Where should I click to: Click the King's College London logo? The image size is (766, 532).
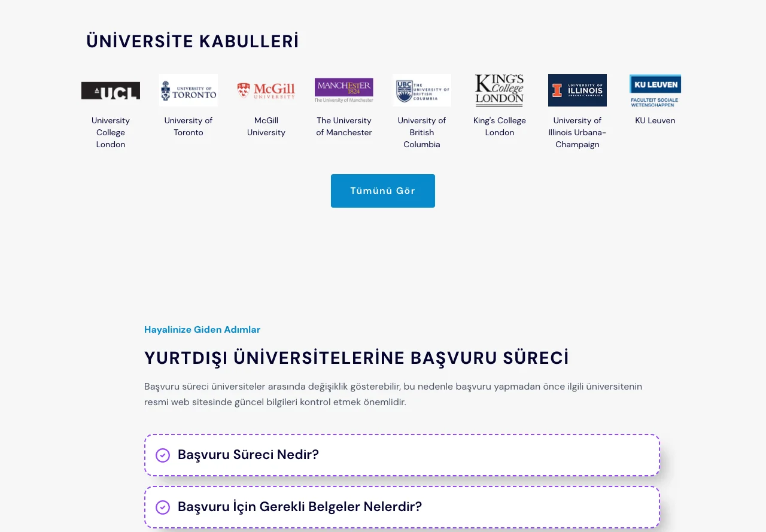pyautogui.click(x=500, y=90)
